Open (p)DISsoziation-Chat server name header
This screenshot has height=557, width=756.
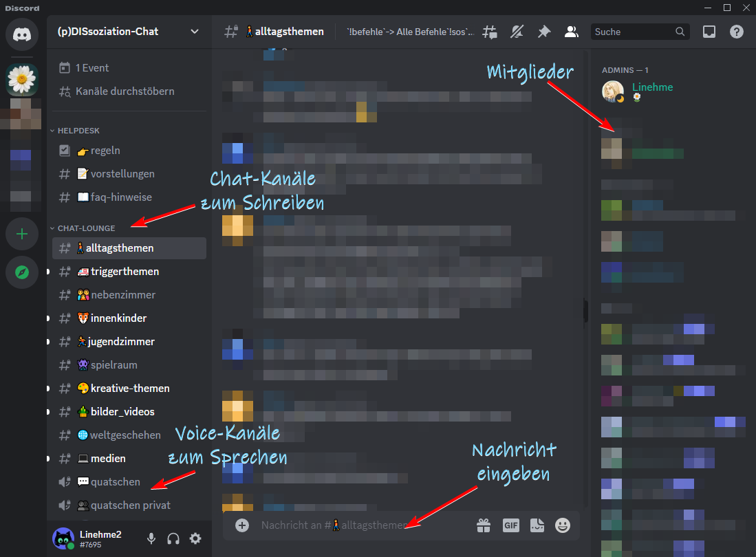(108, 32)
